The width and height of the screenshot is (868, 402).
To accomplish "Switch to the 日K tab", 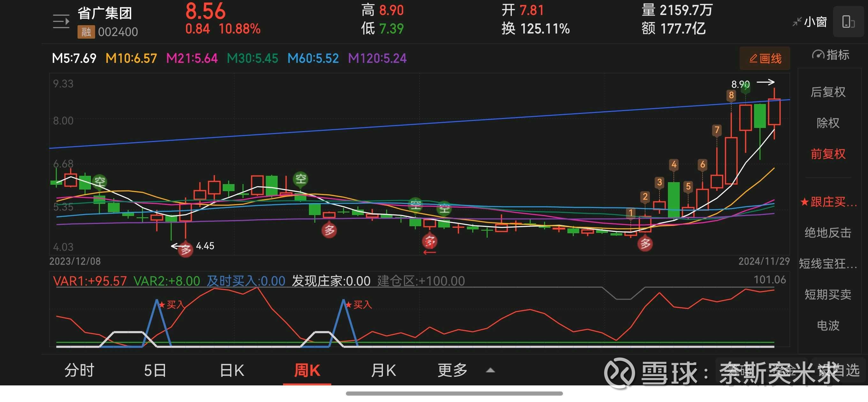I will [x=232, y=370].
